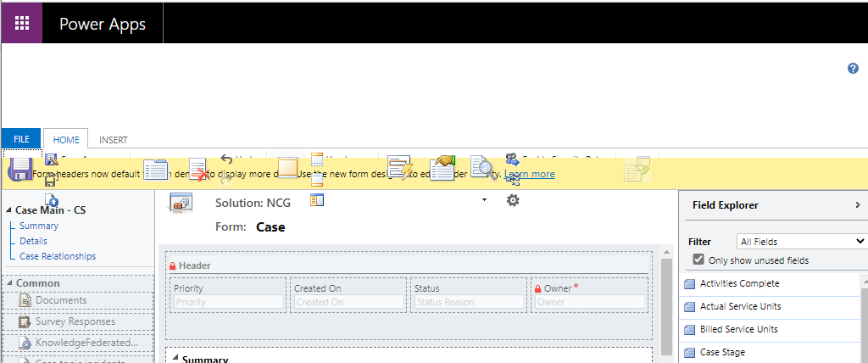Click the Save As pencil icon
868x363 pixels.
tap(52, 159)
